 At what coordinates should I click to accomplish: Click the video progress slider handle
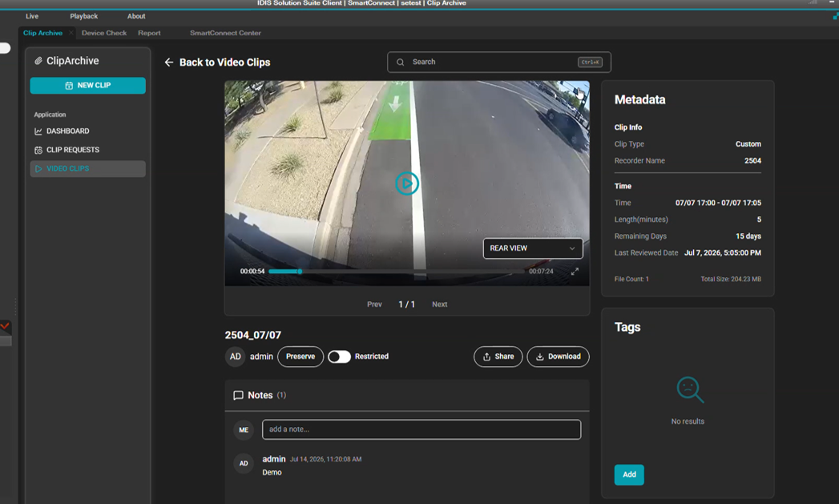pyautogui.click(x=300, y=272)
